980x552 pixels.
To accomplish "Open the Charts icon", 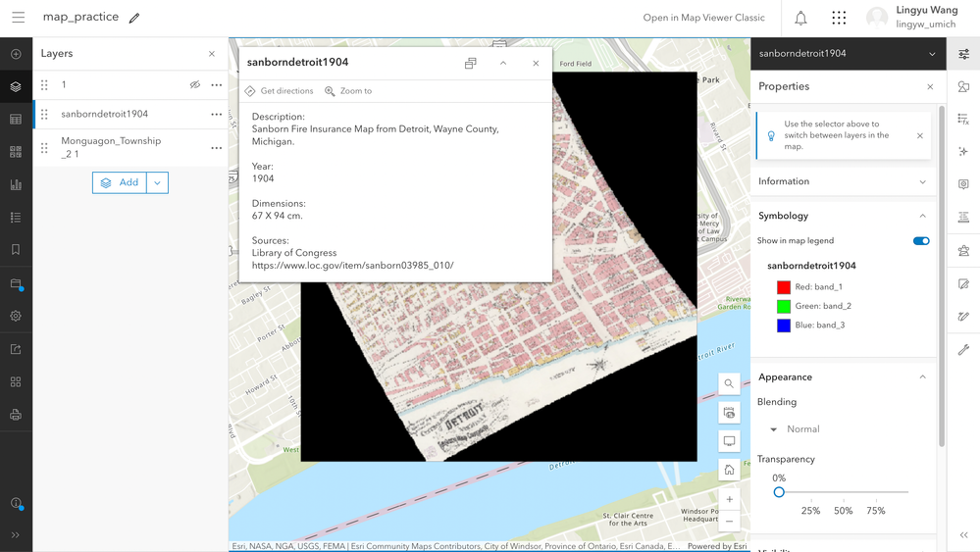I will point(17,185).
